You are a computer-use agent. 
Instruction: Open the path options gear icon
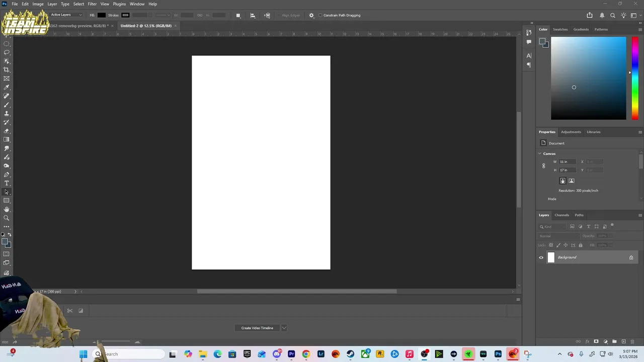(x=311, y=15)
